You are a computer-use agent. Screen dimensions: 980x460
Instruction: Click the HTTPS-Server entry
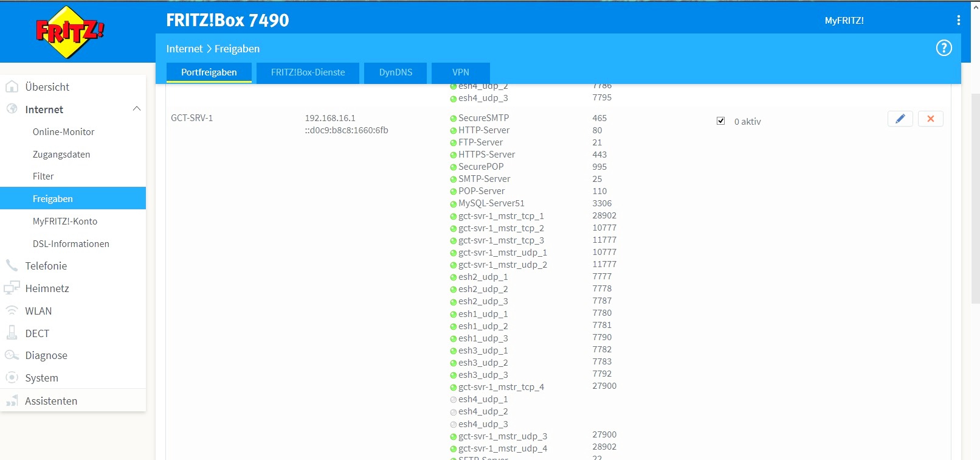coord(487,155)
